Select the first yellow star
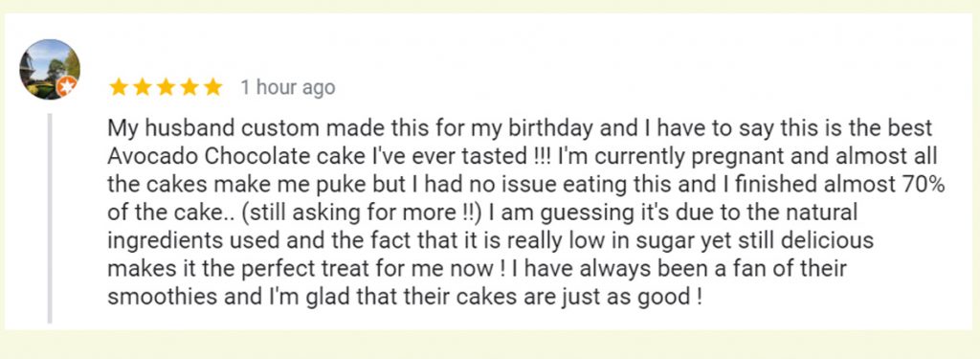This screenshot has width=980, height=359. pos(119,87)
